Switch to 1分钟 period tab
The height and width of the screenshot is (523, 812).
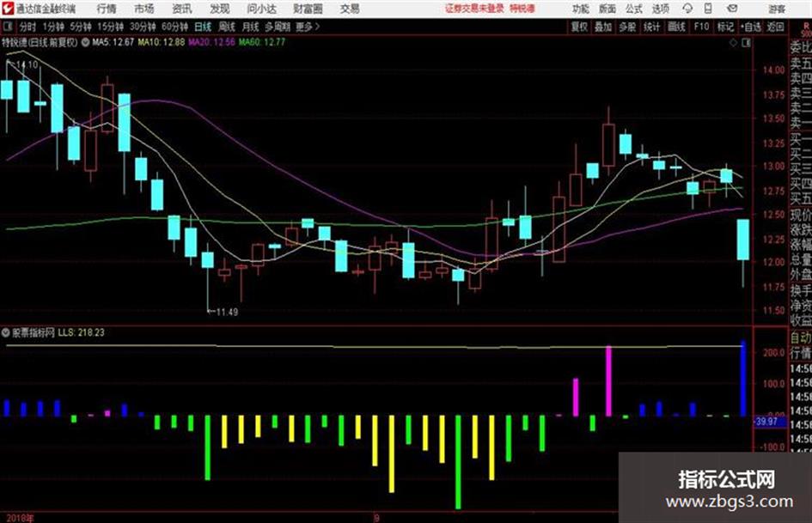[52, 27]
